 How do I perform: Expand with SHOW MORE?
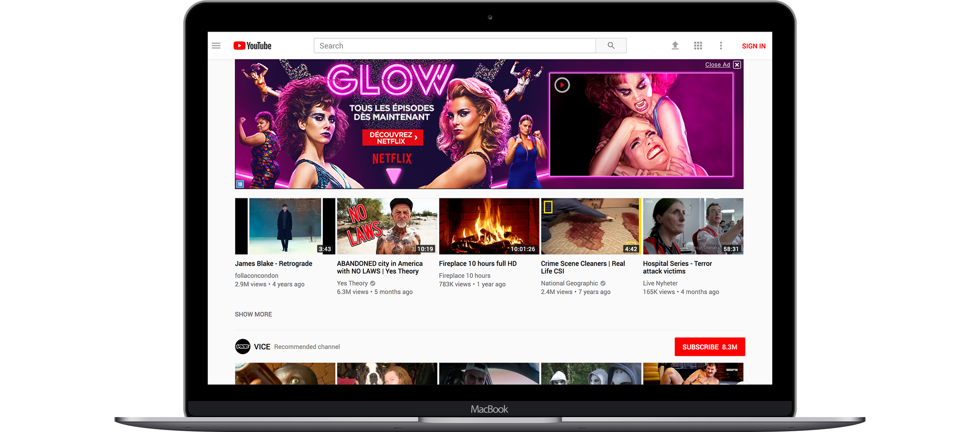[253, 314]
